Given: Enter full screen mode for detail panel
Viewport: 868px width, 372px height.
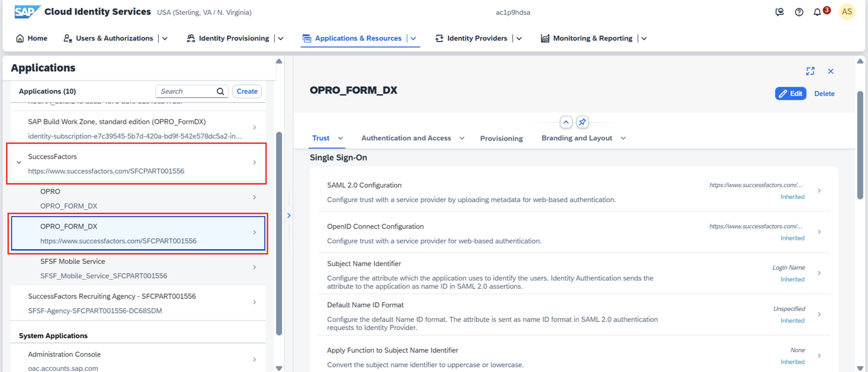Looking at the screenshot, I should [x=810, y=71].
